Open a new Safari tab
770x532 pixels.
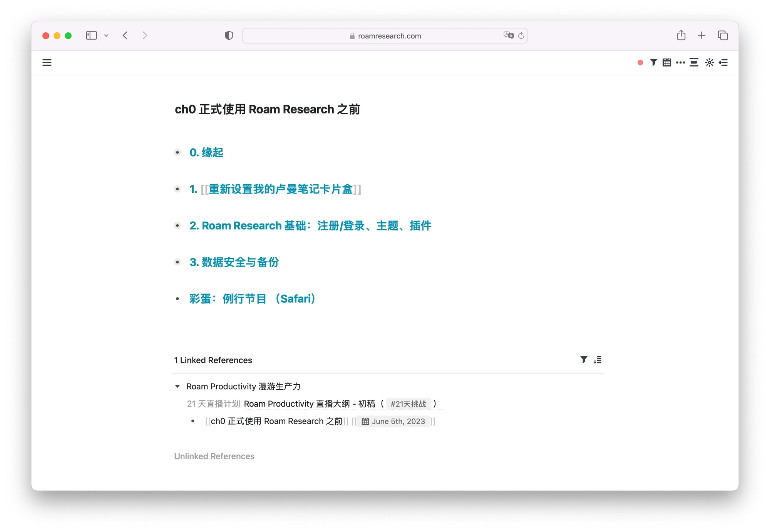click(701, 35)
